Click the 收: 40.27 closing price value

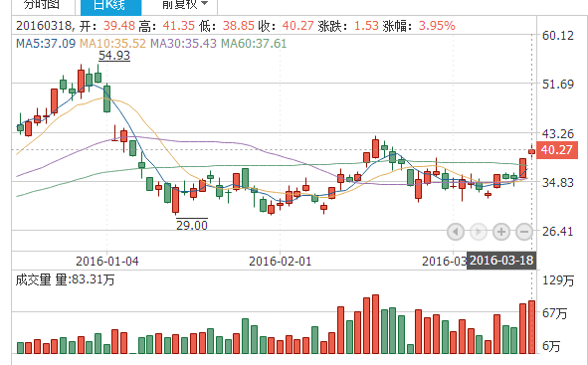pyautogui.click(x=287, y=26)
